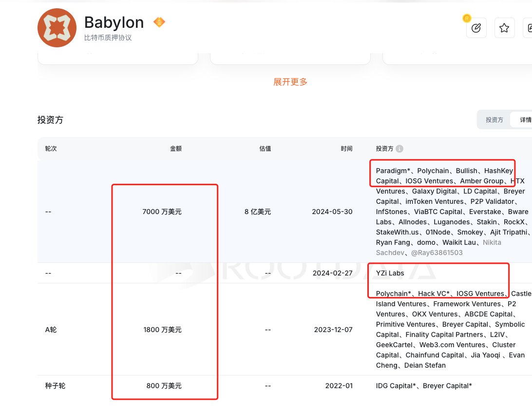Screen dimensions: 532x414
Task: Open investor StakeWith.us link
Action: pos(398,232)
